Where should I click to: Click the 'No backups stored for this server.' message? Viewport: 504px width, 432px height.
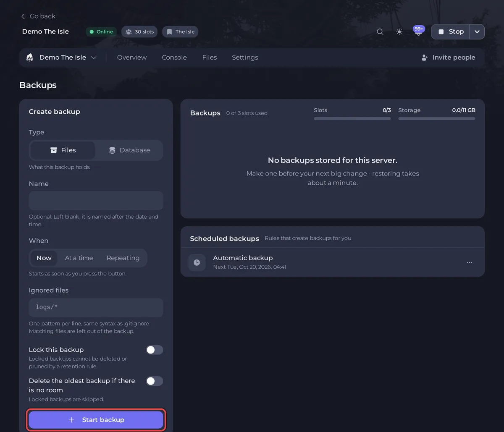(333, 160)
